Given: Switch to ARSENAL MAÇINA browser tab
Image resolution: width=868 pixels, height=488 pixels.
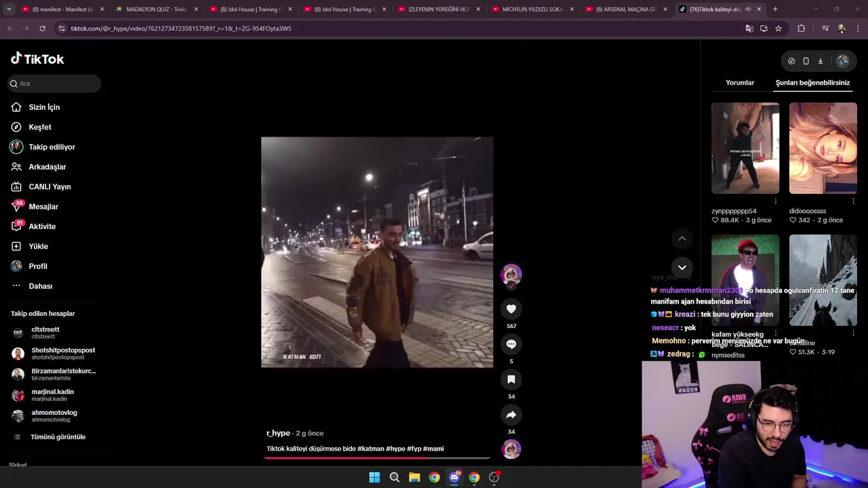Looking at the screenshot, I should 625,9.
